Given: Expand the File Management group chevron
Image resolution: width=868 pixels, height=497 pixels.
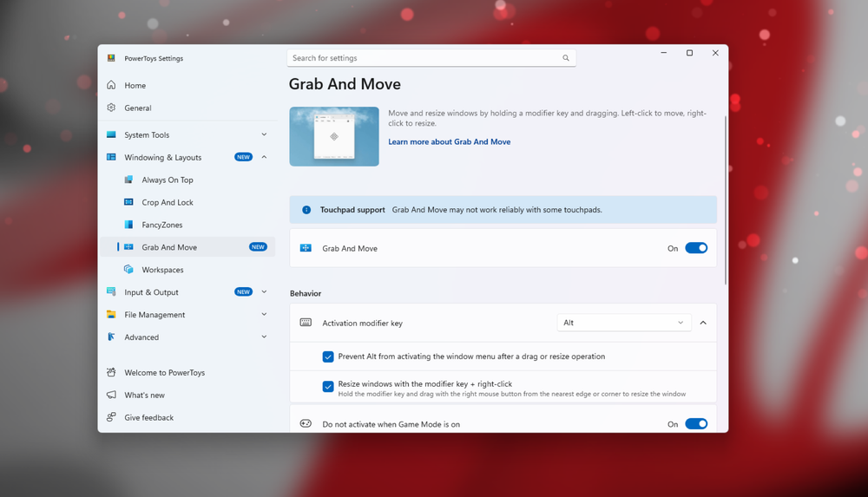Looking at the screenshot, I should pyautogui.click(x=264, y=314).
